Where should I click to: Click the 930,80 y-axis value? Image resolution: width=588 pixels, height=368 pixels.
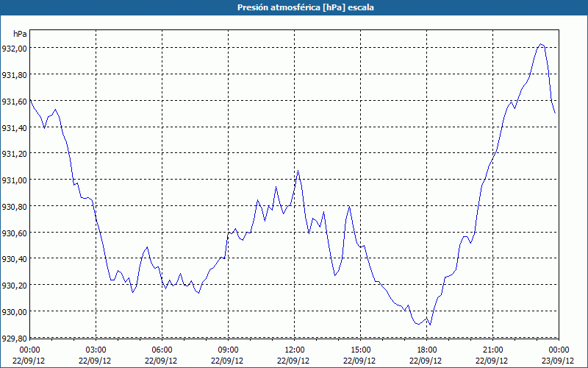pos(14,207)
